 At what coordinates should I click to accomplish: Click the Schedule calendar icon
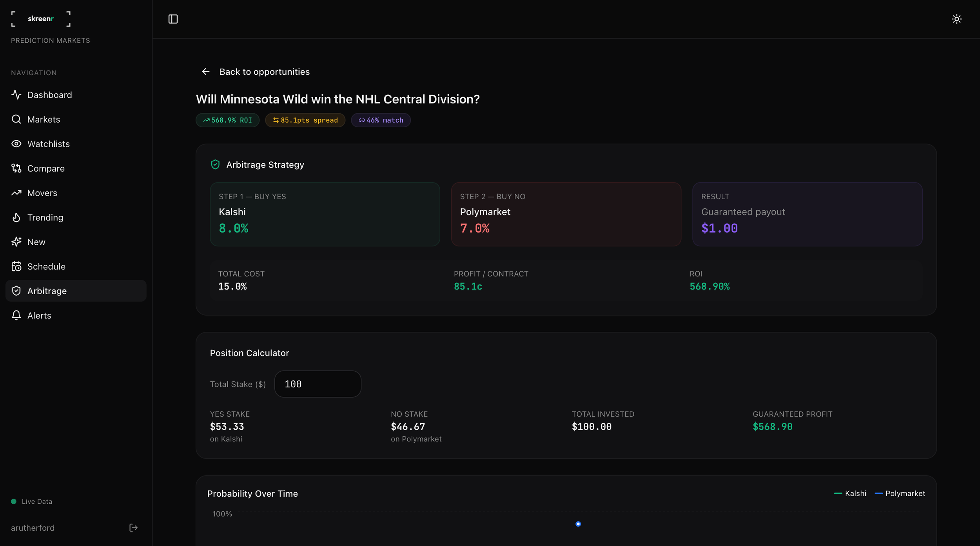16,266
